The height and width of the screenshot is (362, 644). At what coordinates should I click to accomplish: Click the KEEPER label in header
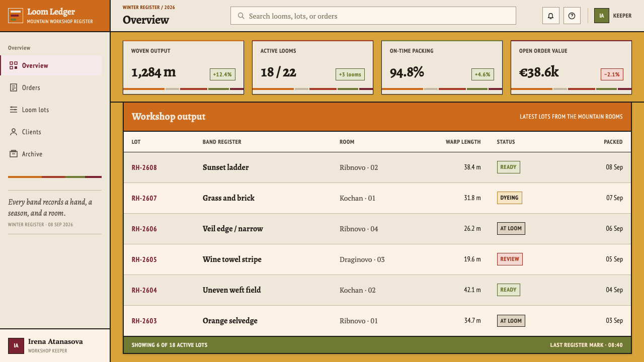click(x=622, y=16)
